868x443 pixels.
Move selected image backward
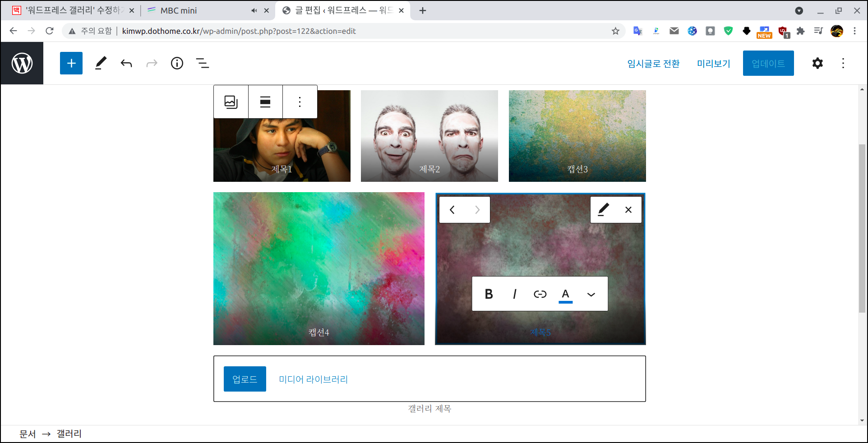click(452, 210)
